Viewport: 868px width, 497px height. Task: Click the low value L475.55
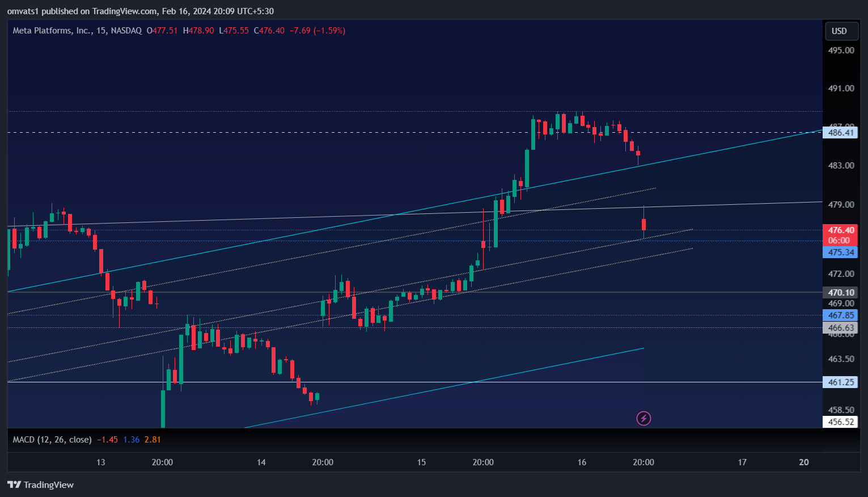point(234,31)
